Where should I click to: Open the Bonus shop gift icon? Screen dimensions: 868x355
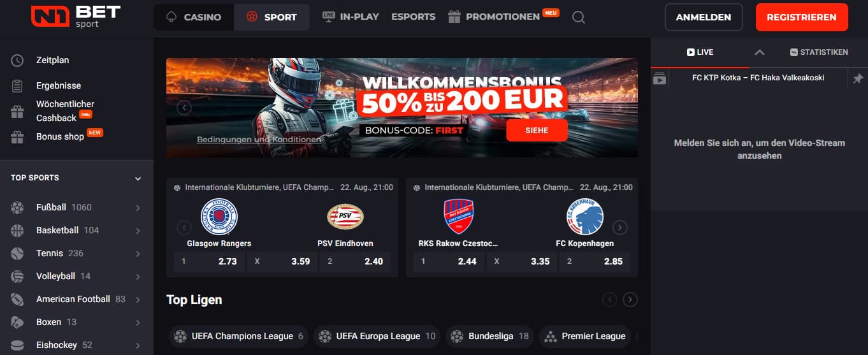pos(17,137)
